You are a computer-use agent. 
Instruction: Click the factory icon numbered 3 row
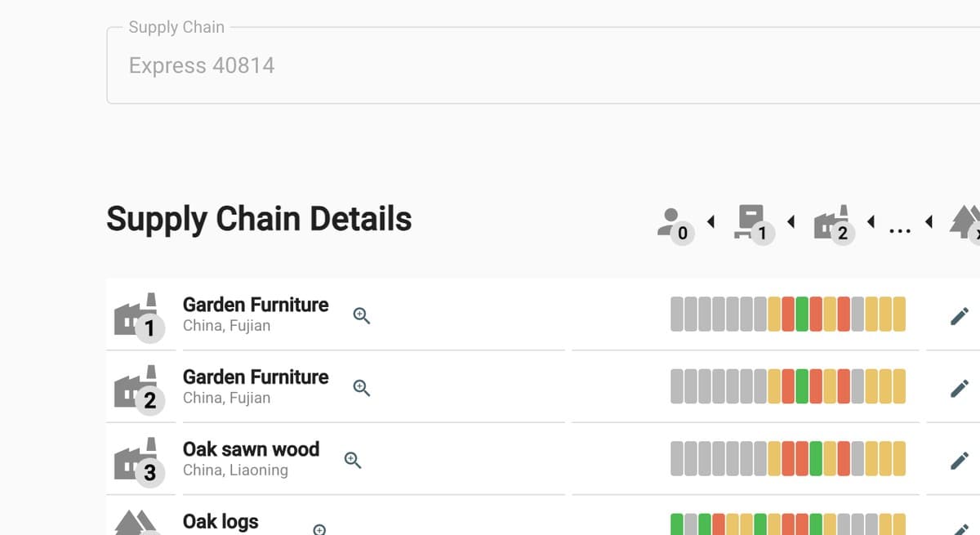tap(136, 460)
